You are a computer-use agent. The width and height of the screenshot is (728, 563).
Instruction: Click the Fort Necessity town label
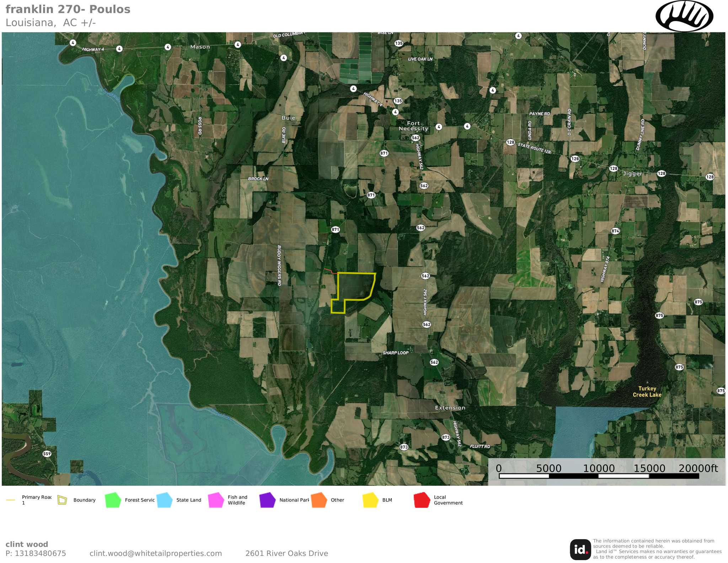point(413,126)
